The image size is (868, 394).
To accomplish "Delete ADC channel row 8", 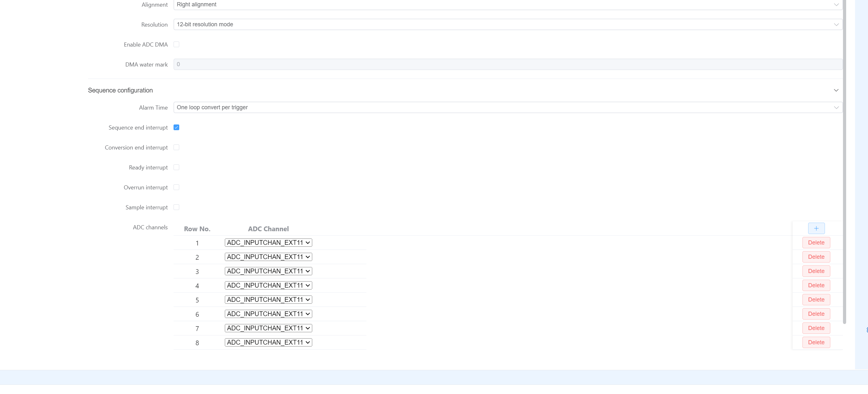I will tap(816, 342).
